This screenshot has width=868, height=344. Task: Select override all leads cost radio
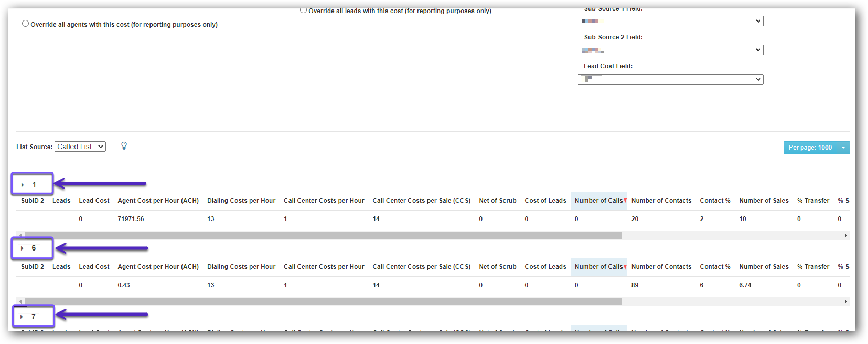tap(303, 10)
